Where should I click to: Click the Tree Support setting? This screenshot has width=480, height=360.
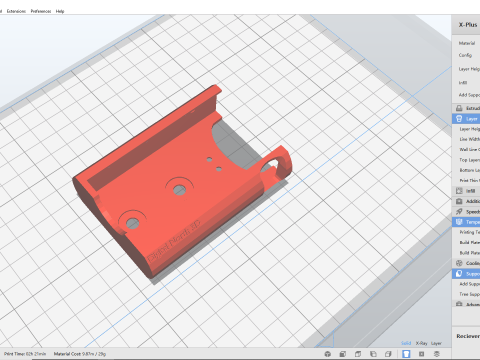pos(469,294)
